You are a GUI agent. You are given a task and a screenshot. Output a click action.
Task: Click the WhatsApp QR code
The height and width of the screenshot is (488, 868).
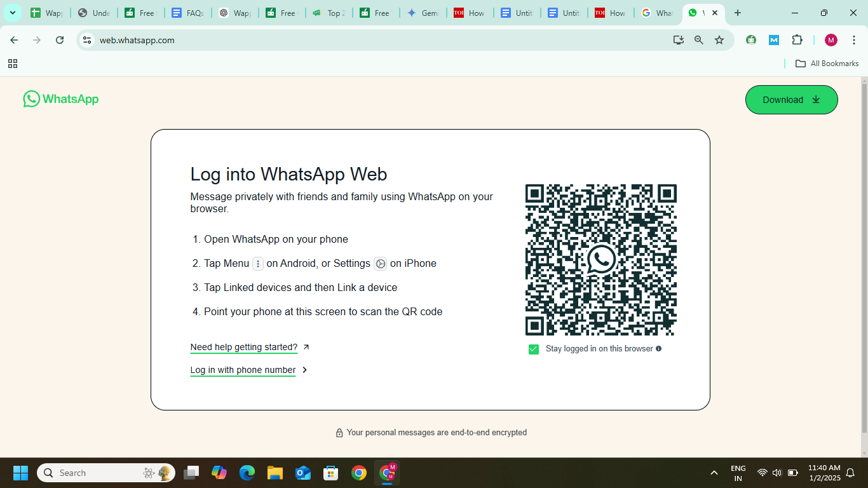pyautogui.click(x=600, y=260)
